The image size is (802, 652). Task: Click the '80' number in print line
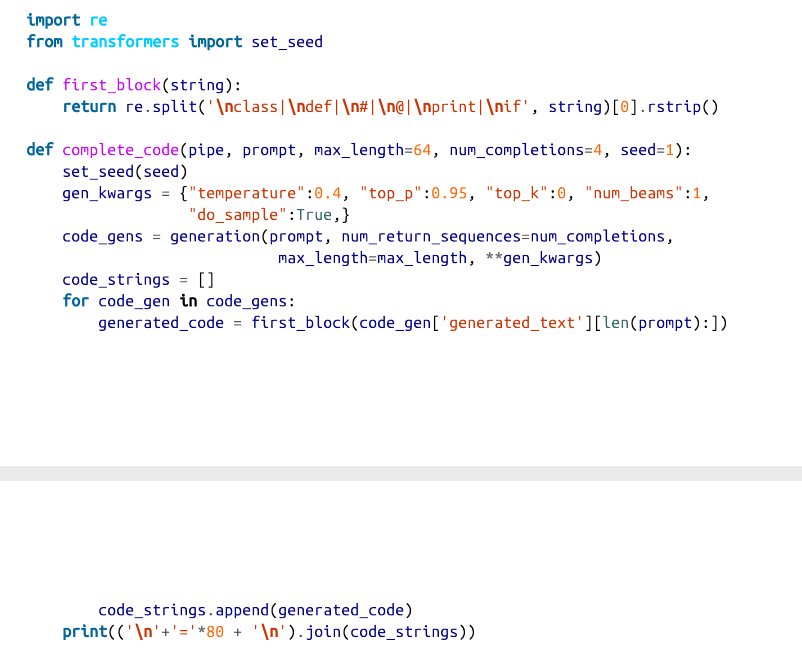215,632
